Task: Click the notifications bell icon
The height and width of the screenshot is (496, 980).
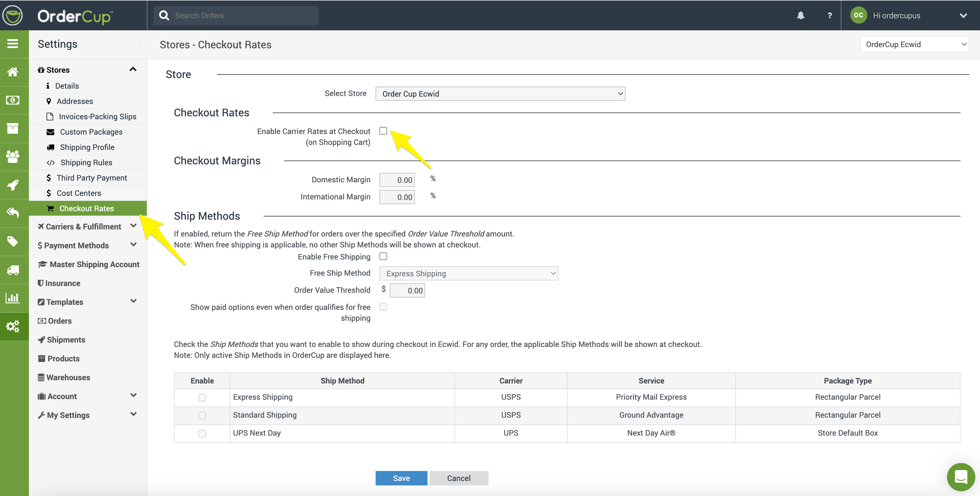Action: click(x=800, y=16)
